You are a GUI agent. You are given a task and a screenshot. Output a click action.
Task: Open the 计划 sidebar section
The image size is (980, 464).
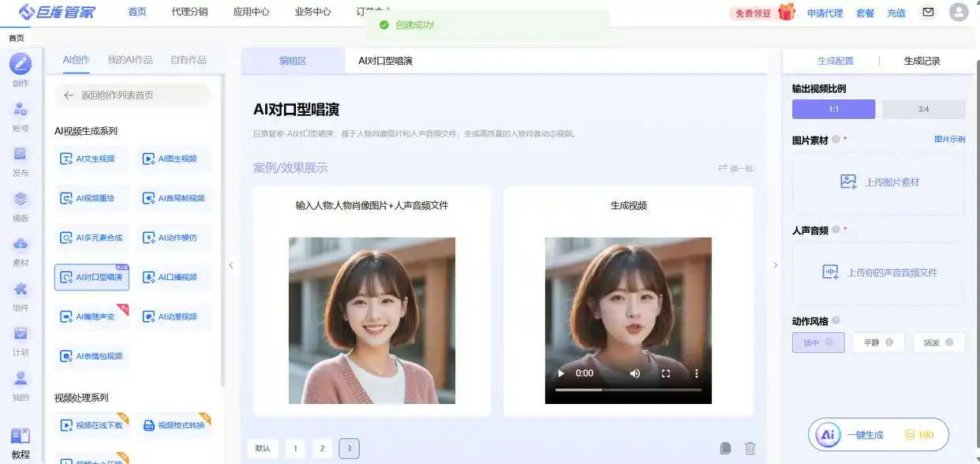21,340
